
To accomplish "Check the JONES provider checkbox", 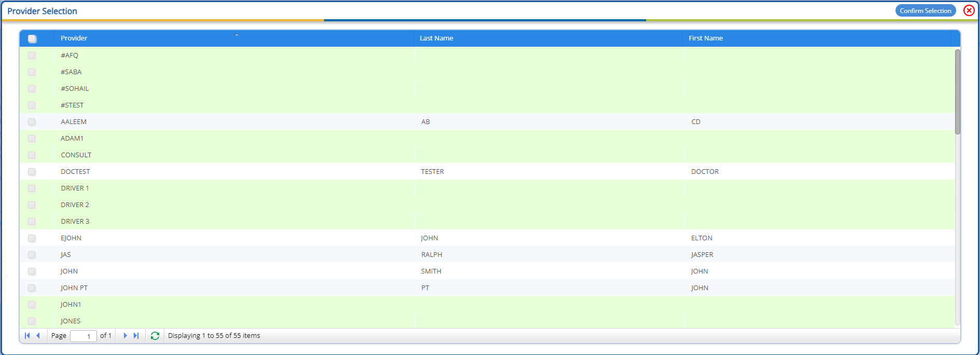I will click(32, 321).
